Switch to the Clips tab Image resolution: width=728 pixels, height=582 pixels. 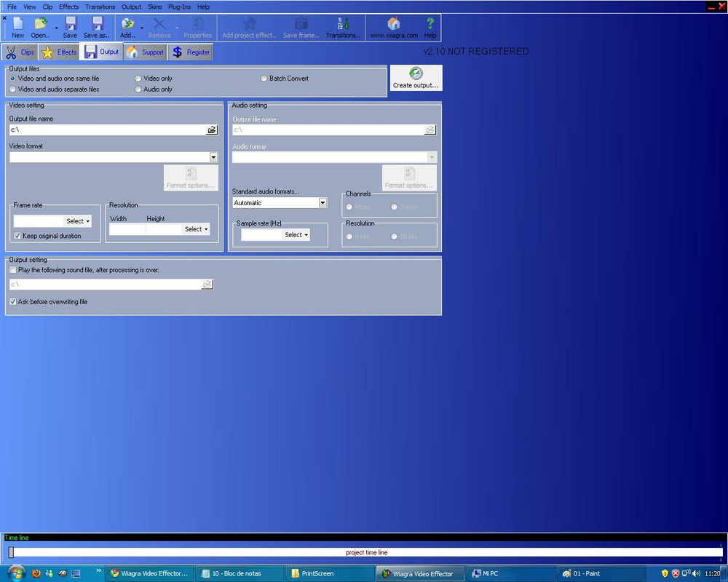(20, 52)
